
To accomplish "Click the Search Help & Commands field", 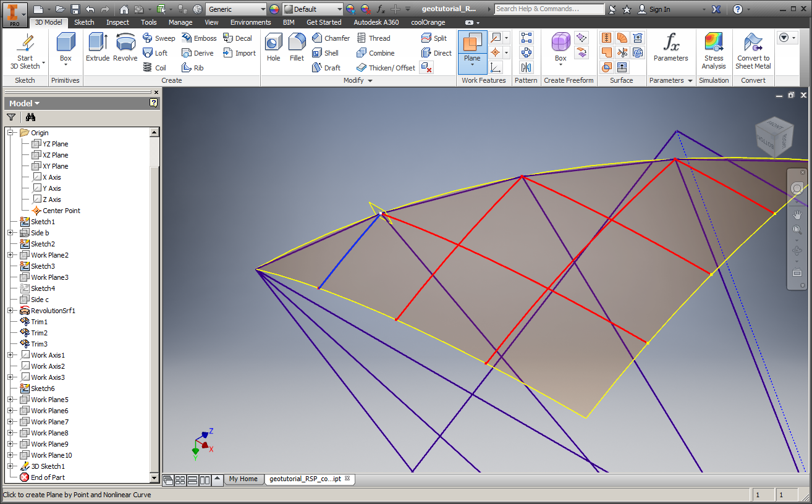I will [549, 9].
